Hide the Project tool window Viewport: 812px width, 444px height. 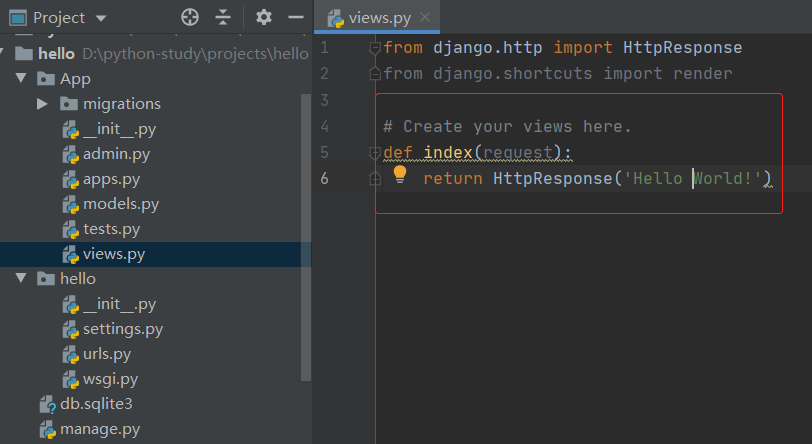click(295, 17)
